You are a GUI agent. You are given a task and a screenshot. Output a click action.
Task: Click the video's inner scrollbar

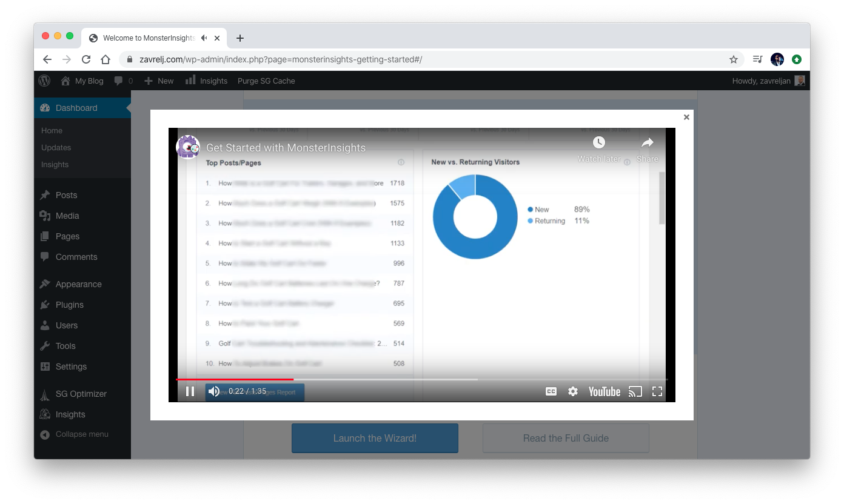tap(662, 197)
